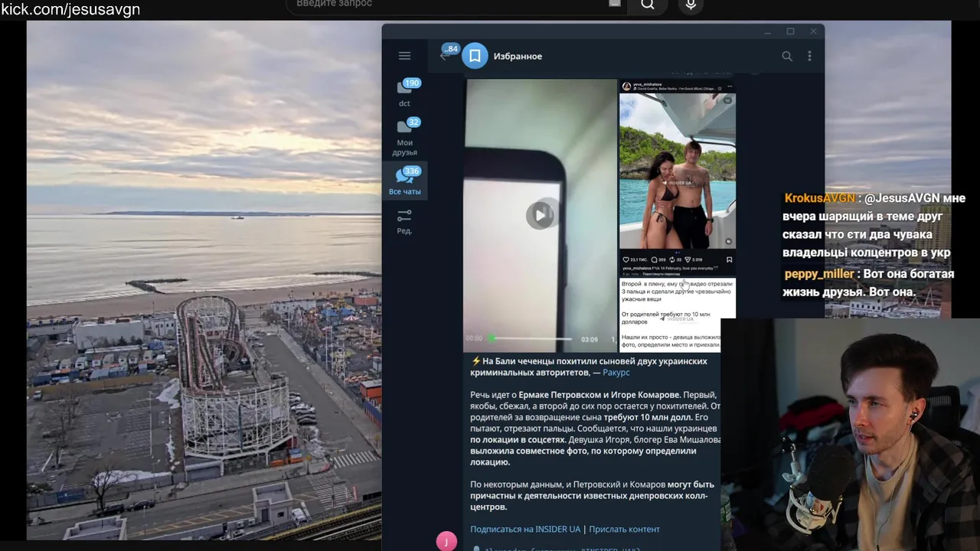
Task: Open the Saved Messages bookmark avatar
Action: click(x=475, y=56)
